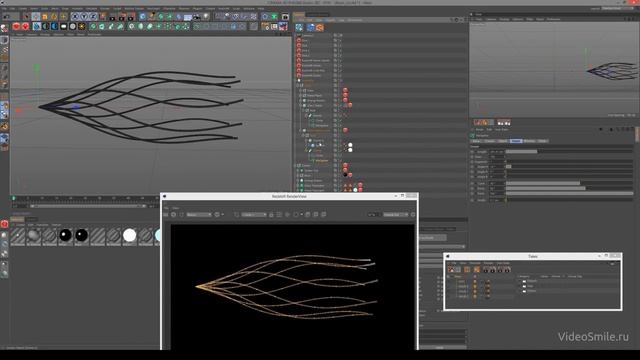Click the topmost slider in Attribute Manager

569,151
